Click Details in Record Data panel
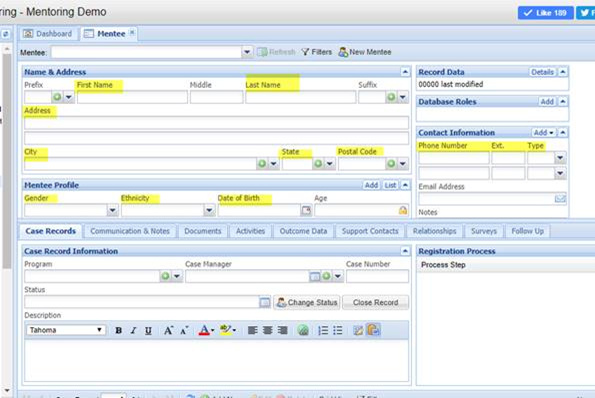This screenshot has width=595, height=398. [x=542, y=72]
